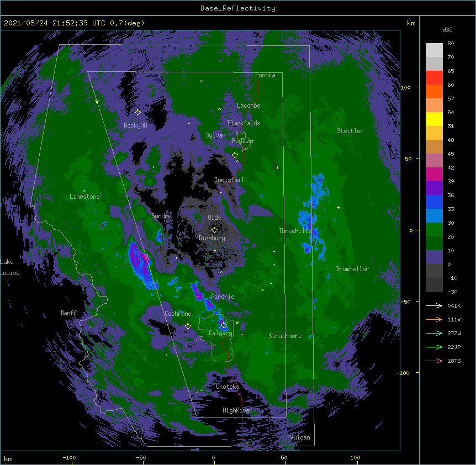The width and height of the screenshot is (476, 465).
Task: Click the Drumheller label
Action: tap(352, 269)
